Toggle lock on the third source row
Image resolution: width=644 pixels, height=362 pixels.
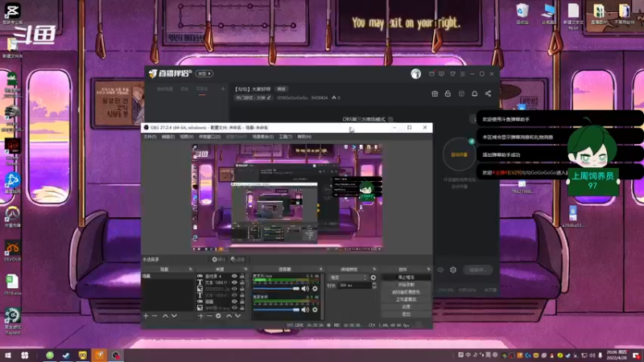pos(242,289)
